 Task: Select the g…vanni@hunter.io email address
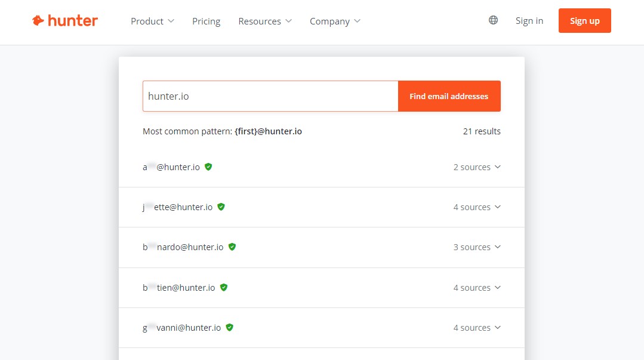pos(181,328)
